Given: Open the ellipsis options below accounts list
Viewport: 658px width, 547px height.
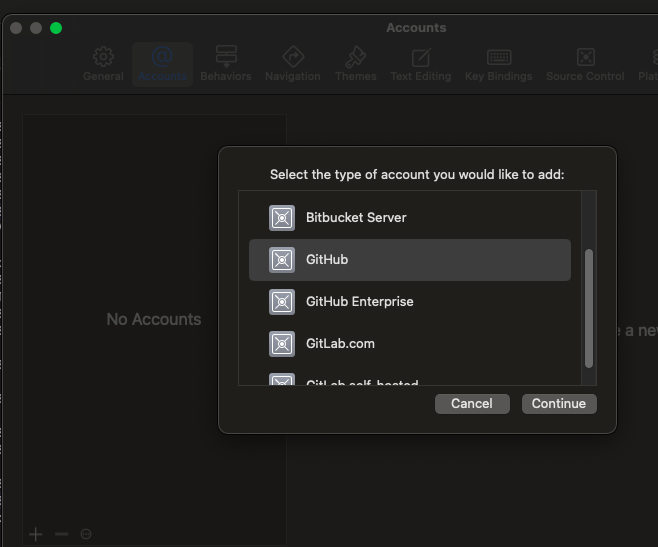Looking at the screenshot, I should coord(86,534).
